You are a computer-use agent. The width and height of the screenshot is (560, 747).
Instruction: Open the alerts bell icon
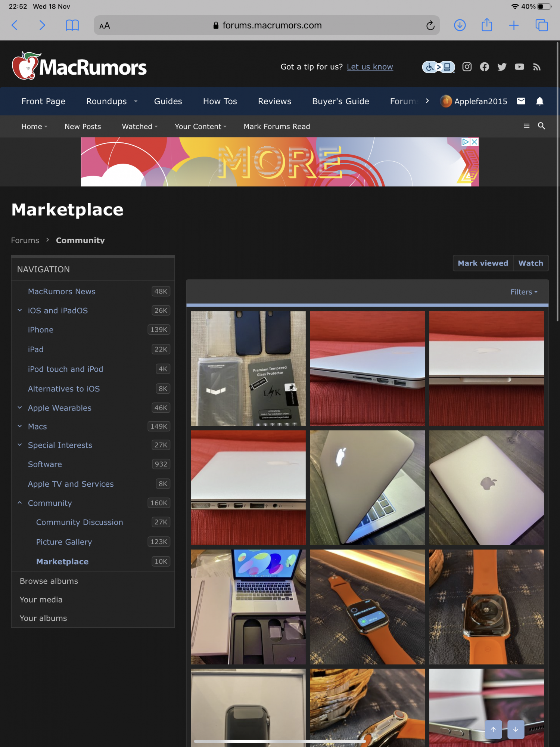[x=539, y=101]
